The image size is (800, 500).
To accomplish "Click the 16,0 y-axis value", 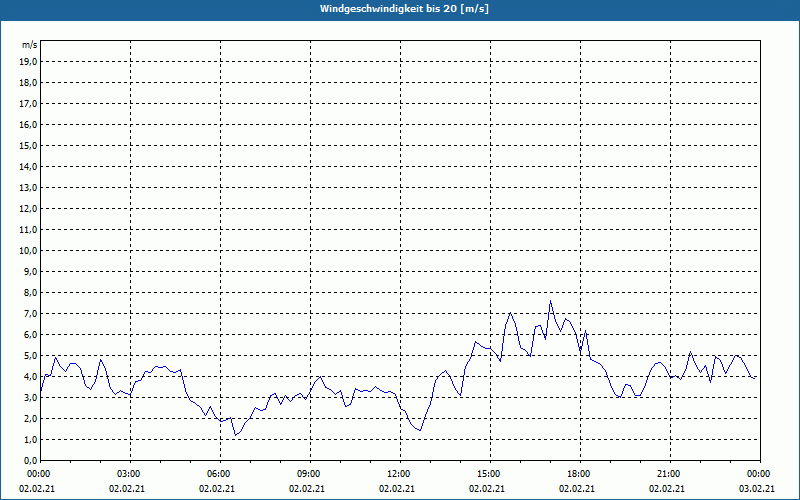I will (x=28, y=124).
